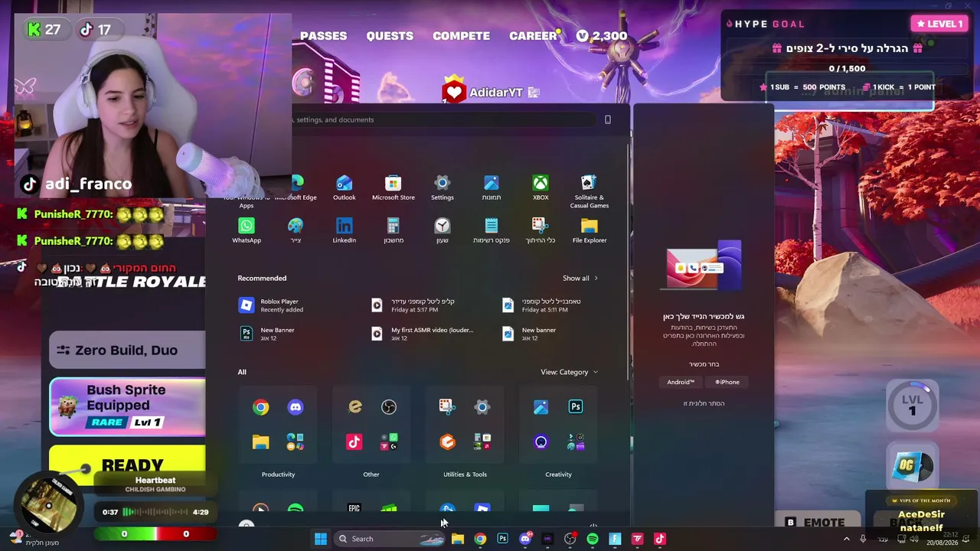Open the pinned LinkedIn app
The width and height of the screenshot is (980, 551).
pos(344,230)
